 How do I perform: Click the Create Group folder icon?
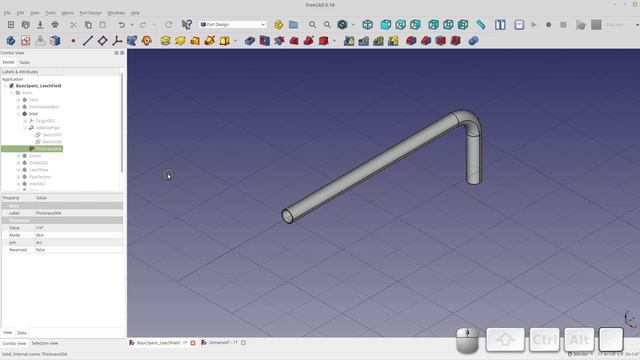(x=293, y=24)
